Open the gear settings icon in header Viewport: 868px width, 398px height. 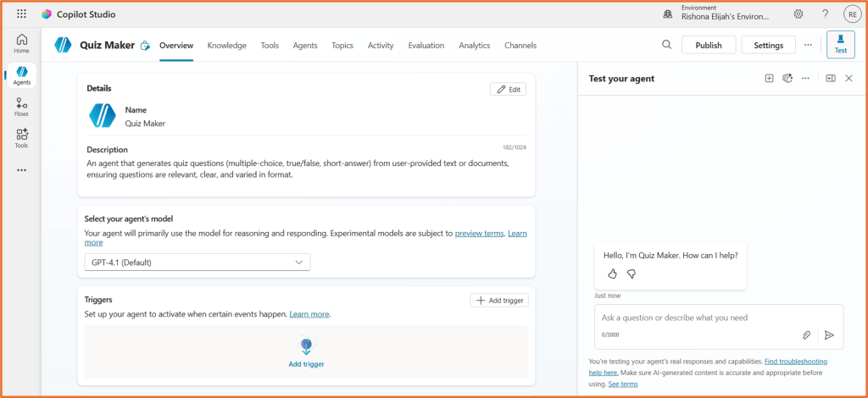coord(798,14)
